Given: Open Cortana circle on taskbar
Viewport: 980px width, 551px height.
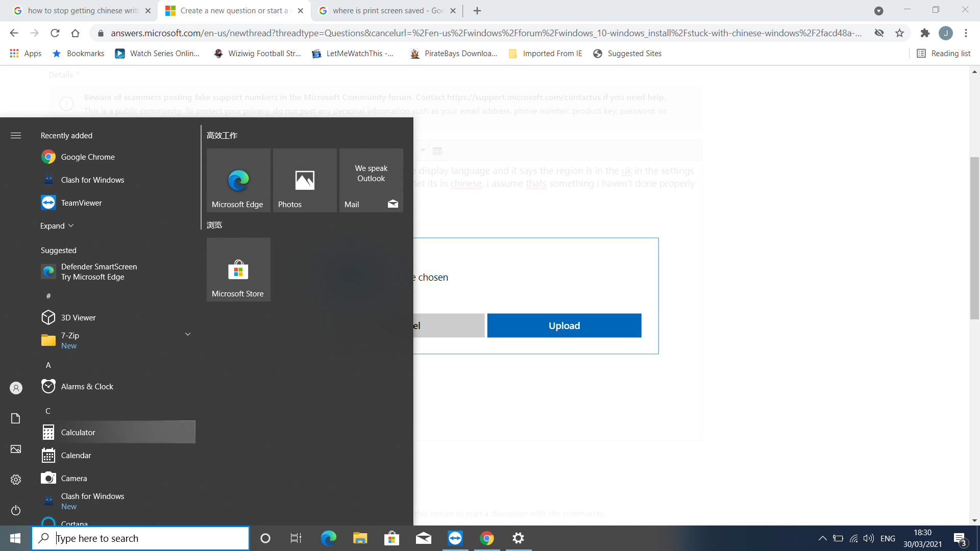Looking at the screenshot, I should point(265,538).
